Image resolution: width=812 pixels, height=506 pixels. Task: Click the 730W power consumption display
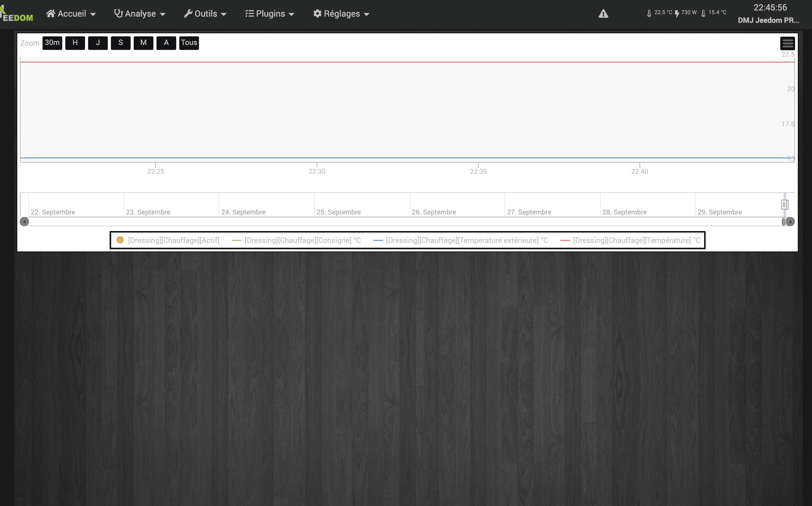pos(690,12)
